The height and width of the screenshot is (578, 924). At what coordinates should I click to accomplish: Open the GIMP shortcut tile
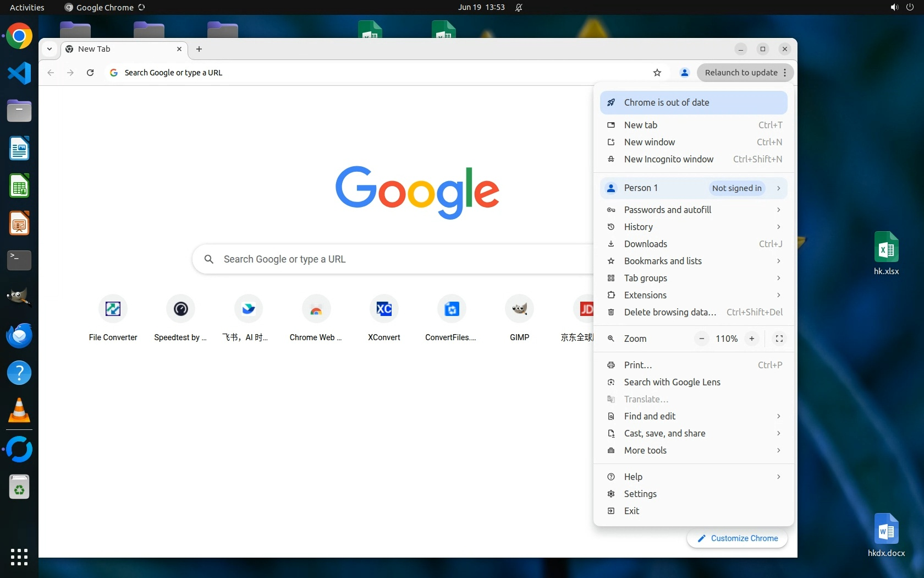pos(519,309)
